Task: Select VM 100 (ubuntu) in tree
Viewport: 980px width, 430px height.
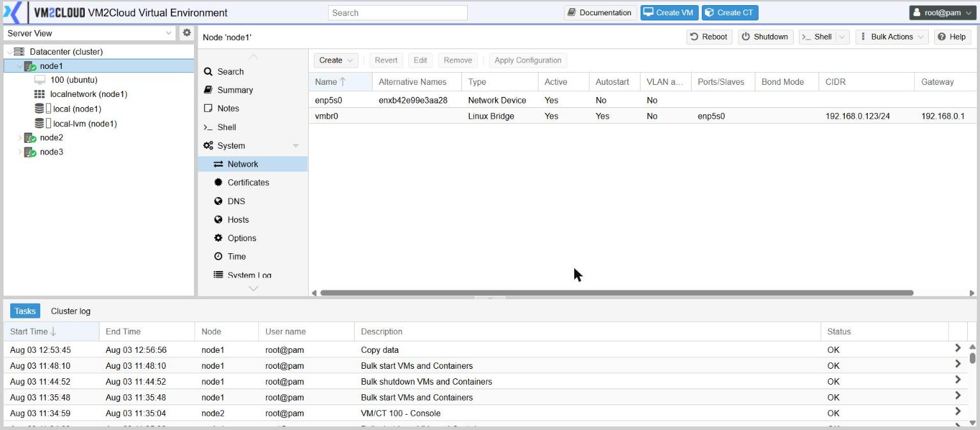Action: click(73, 80)
